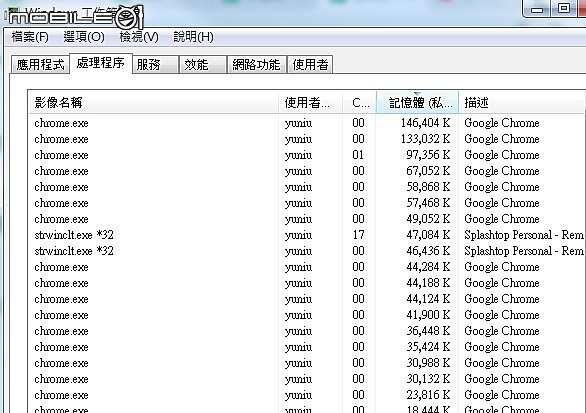
Task: Select chrome.exe row using 30,988 K
Action: coord(306,363)
